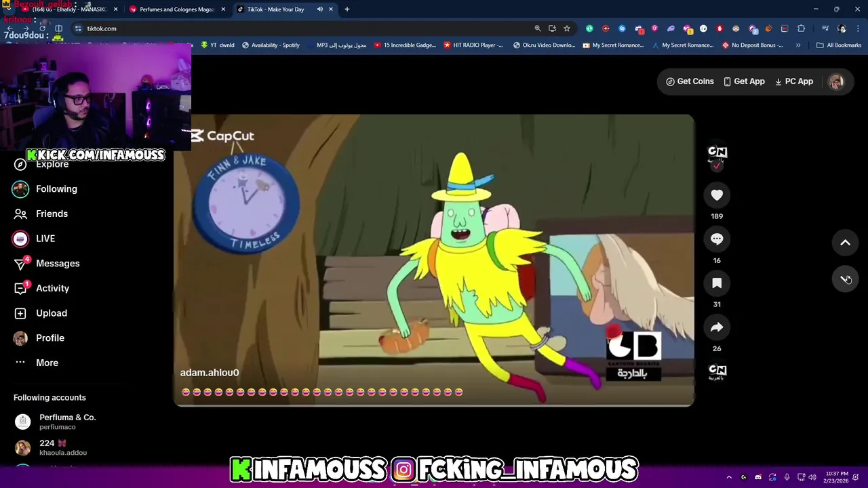Mute the TikTok tab via speaker icon
The image size is (868, 488).
pos(319,9)
